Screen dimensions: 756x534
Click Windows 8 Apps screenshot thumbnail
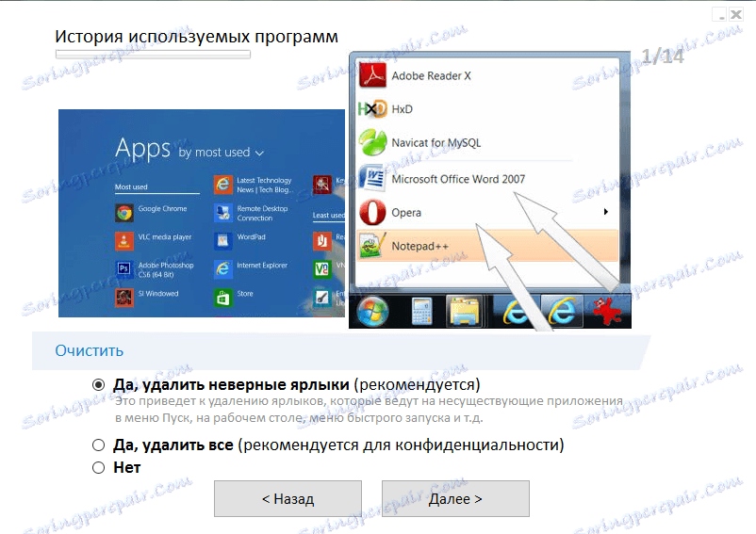pyautogui.click(x=202, y=213)
